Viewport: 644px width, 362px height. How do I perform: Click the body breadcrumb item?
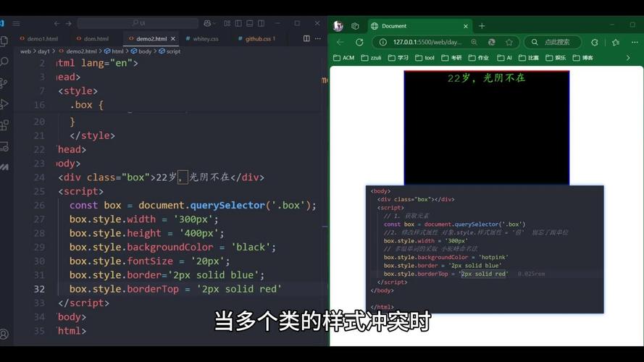click(144, 51)
